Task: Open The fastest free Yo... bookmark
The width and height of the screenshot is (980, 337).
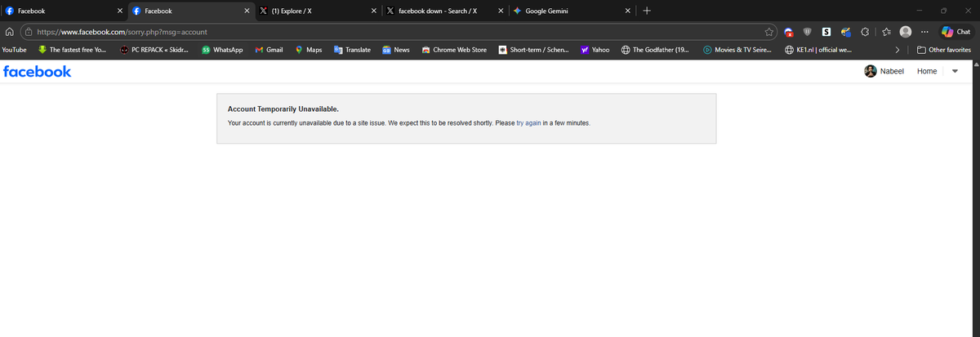Action: (x=72, y=50)
